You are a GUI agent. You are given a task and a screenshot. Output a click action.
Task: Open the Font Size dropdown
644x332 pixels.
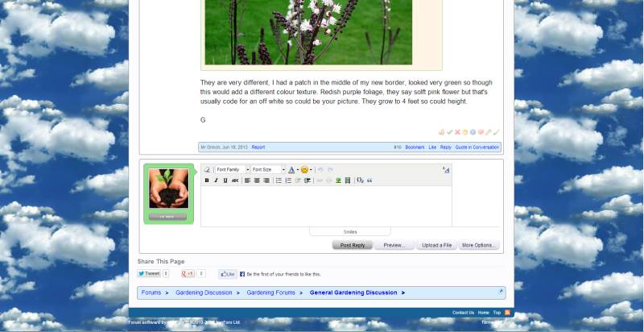point(268,170)
